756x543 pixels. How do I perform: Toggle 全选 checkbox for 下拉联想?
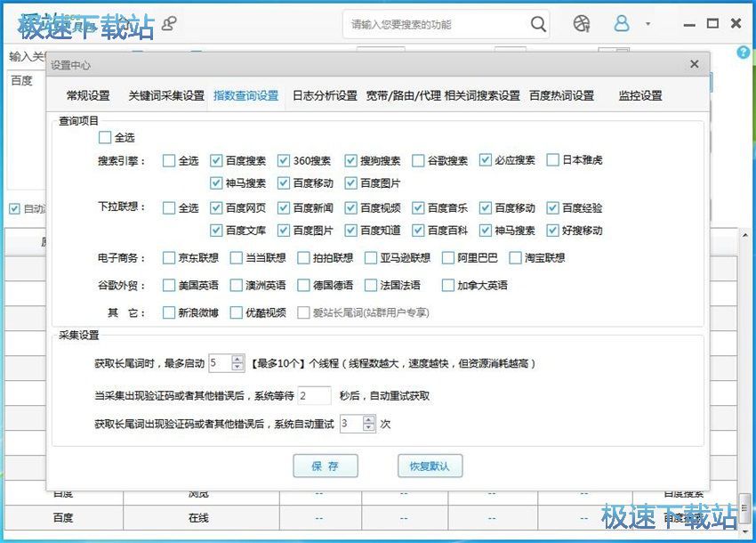(169, 208)
